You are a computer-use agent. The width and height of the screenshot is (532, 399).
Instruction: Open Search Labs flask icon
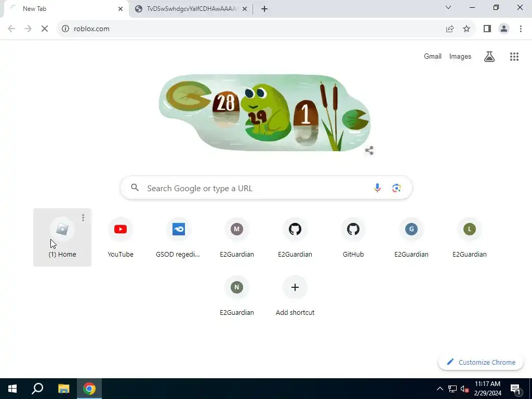(x=489, y=57)
